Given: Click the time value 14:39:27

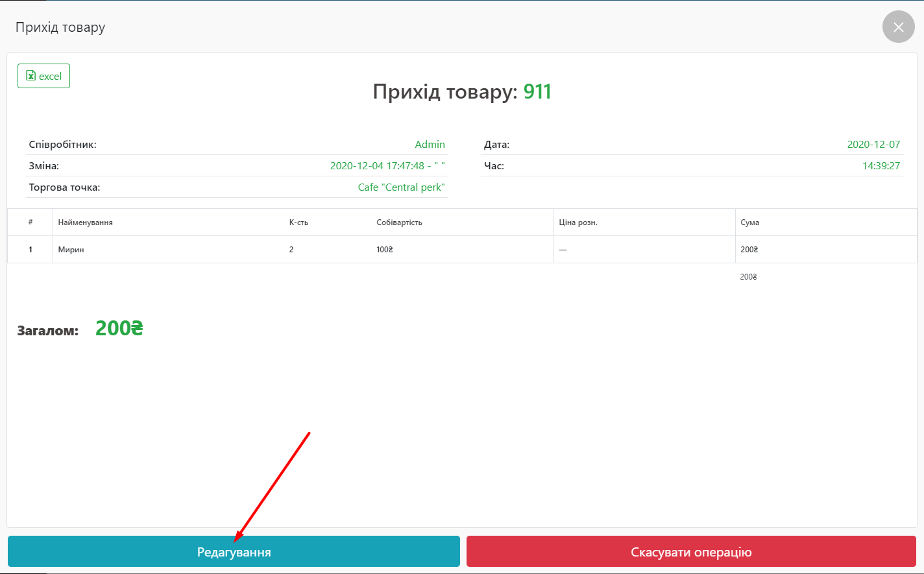Looking at the screenshot, I should point(881,166).
